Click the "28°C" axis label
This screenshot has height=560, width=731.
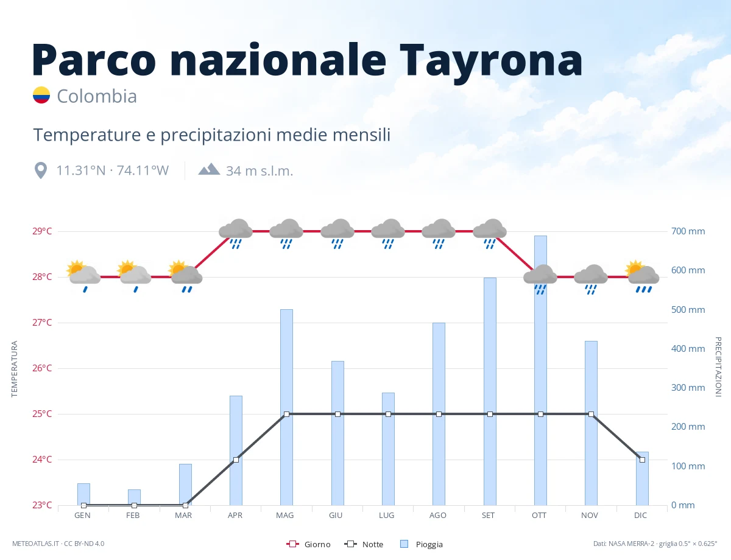[x=42, y=277]
